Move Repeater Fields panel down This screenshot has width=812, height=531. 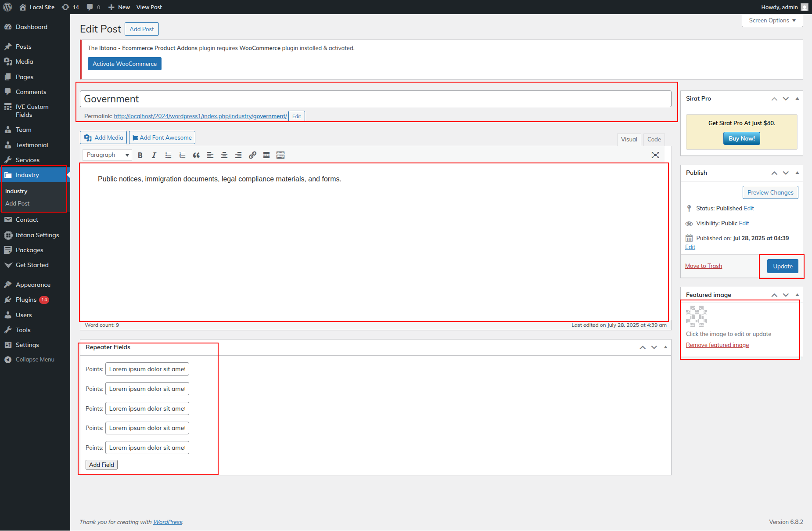click(654, 347)
